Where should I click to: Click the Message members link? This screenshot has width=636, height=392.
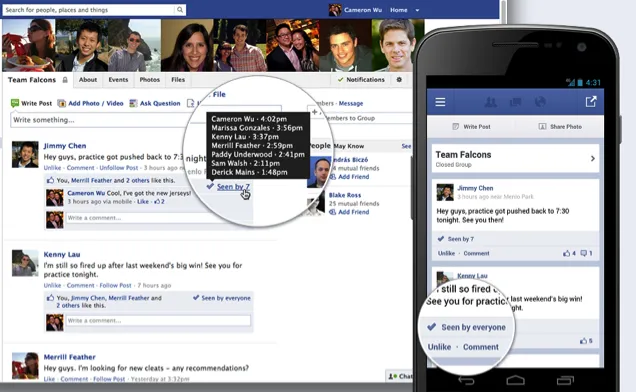(x=351, y=103)
